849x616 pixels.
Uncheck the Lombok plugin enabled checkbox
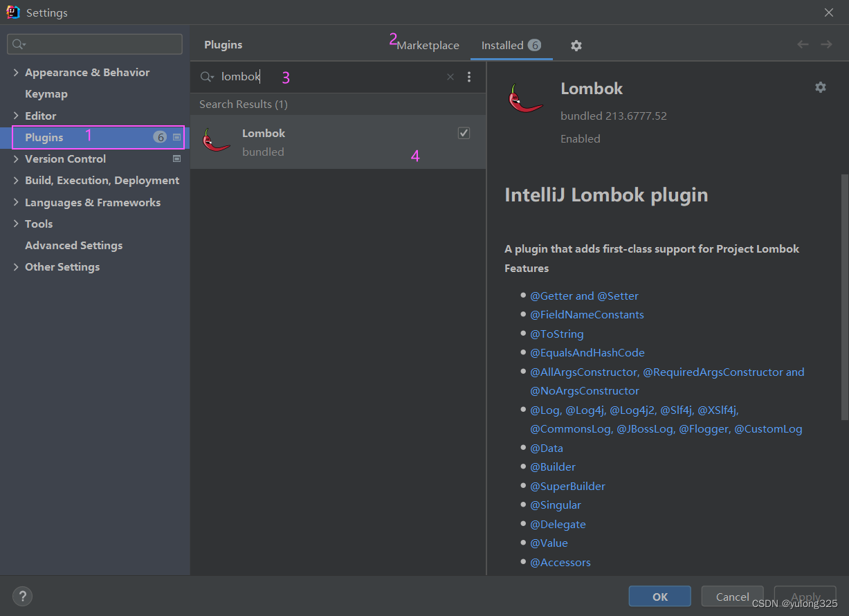(x=464, y=133)
